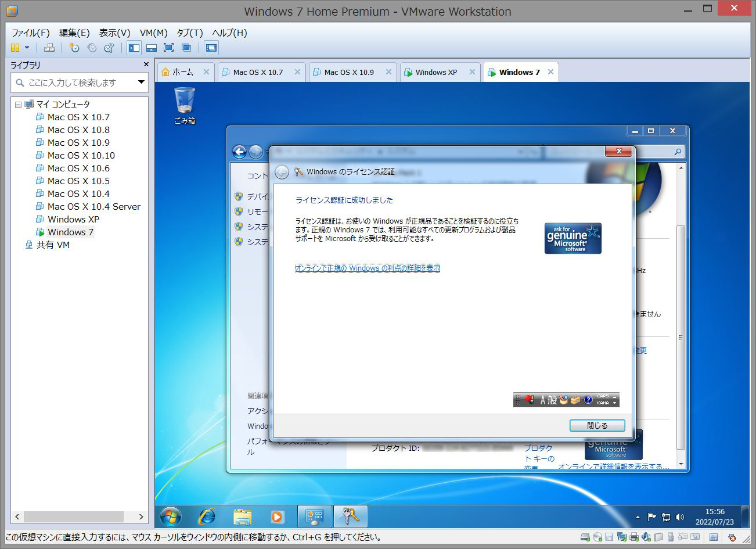Click the ごみ箱 recycle bin desktop icon
The height and width of the screenshot is (549, 756).
185,106
